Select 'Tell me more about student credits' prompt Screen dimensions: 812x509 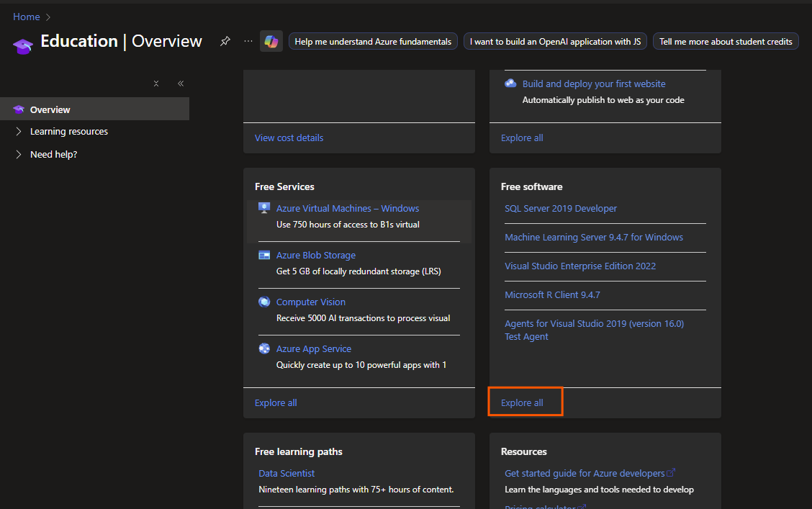pos(726,42)
